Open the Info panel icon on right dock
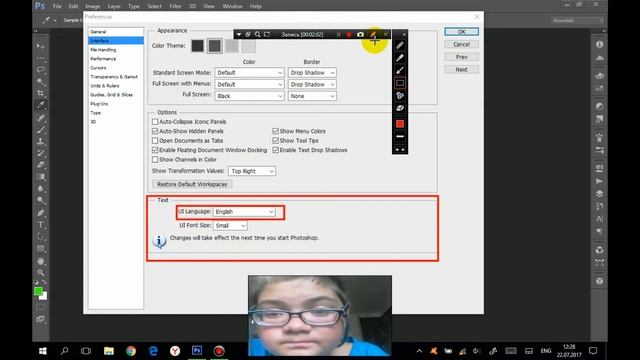The height and width of the screenshot is (360, 640). click(x=599, y=44)
